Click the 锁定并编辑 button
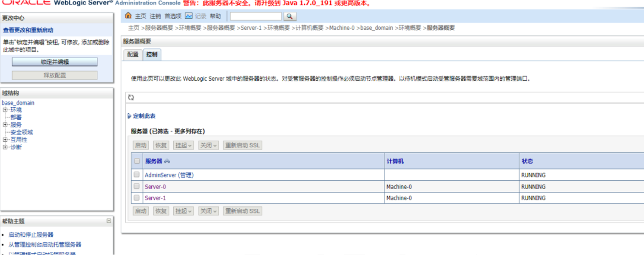The width and height of the screenshot is (644, 255). [x=54, y=62]
